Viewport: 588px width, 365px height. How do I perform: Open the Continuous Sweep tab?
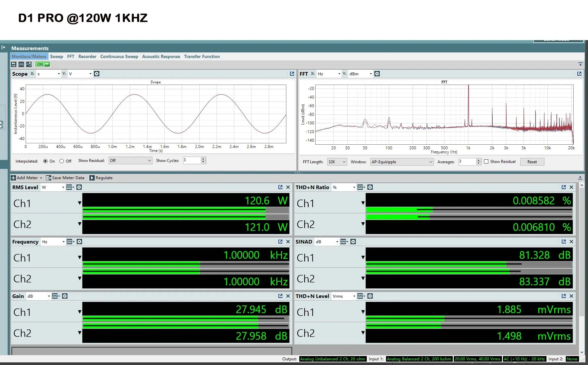119,56
